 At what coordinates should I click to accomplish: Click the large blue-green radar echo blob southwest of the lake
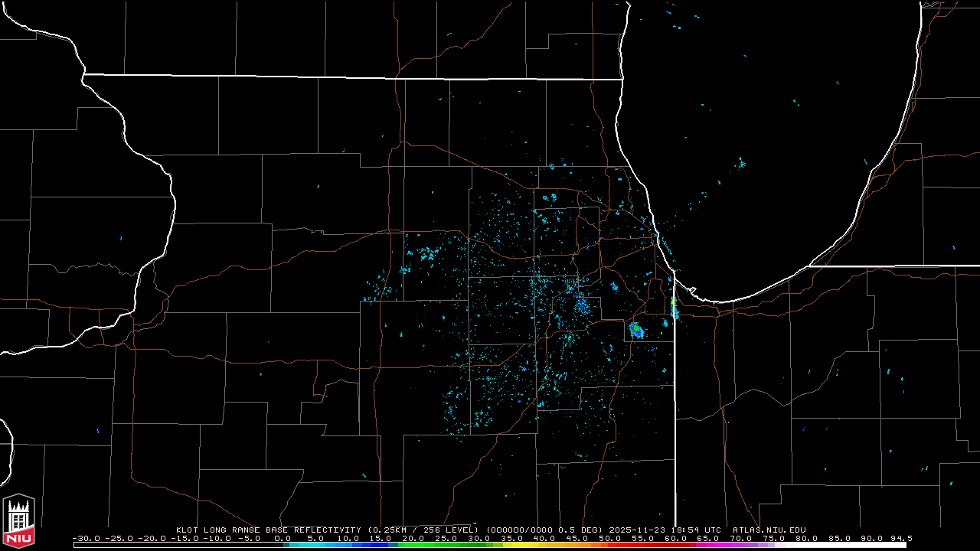[x=635, y=330]
